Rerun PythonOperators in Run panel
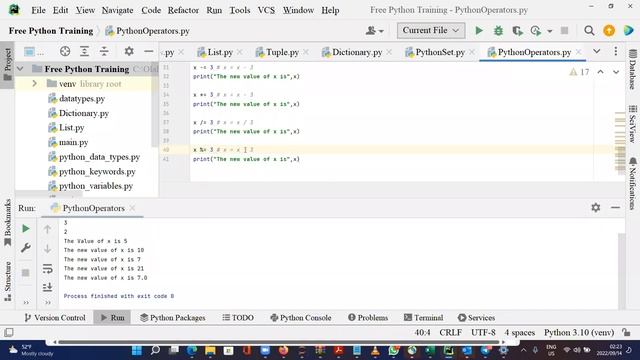 (x=26, y=229)
